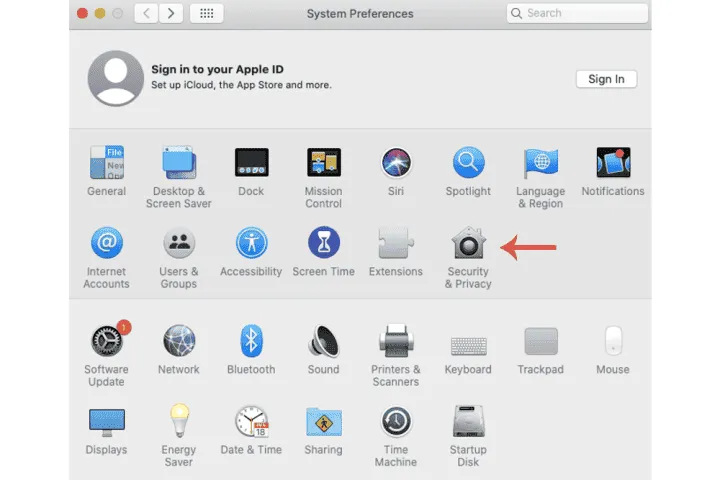
Task: Open Screen Time preferences
Action: (323, 244)
